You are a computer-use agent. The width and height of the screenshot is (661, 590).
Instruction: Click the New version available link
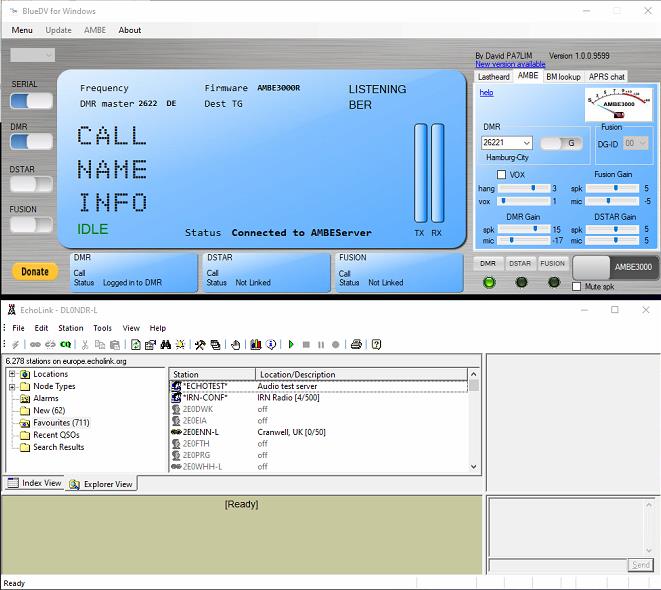coord(510,64)
